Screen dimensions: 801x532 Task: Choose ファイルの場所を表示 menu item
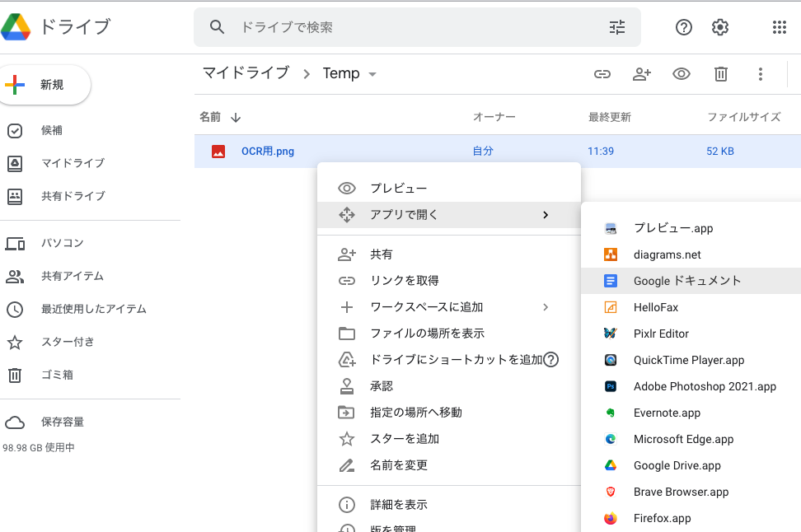pyautogui.click(x=449, y=334)
